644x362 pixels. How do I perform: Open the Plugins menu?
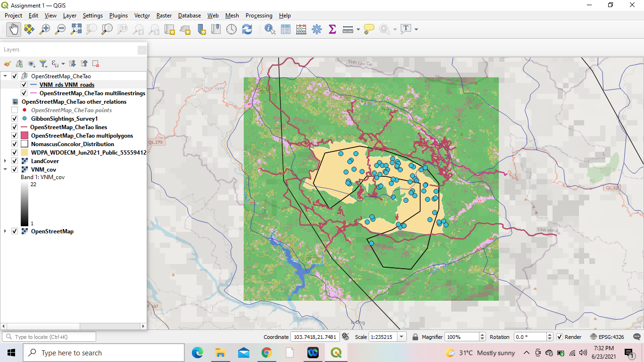(118, 16)
